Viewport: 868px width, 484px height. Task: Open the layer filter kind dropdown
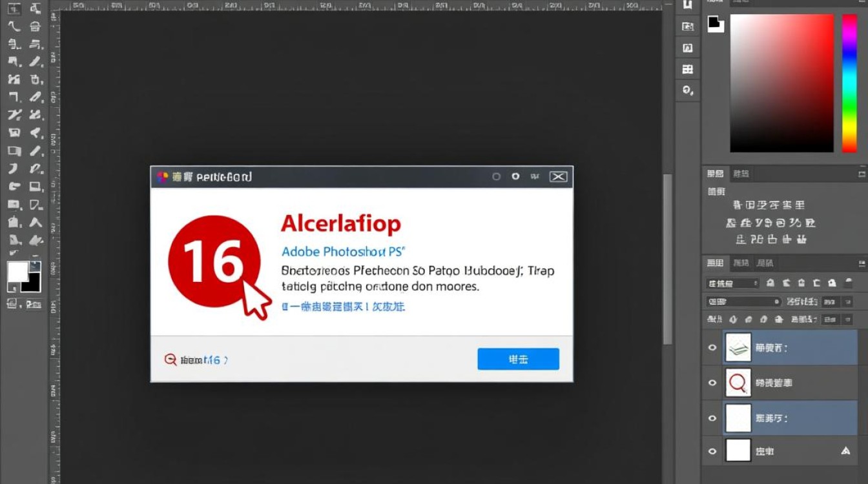[732, 283]
